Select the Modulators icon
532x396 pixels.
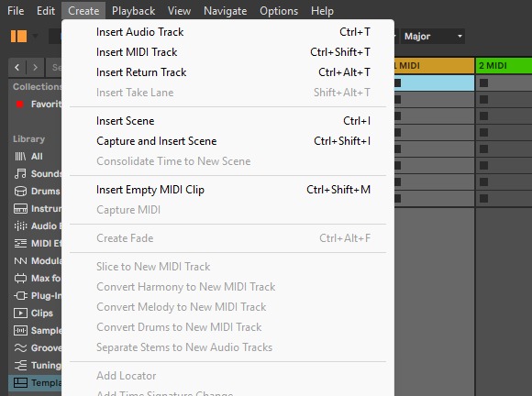(20, 260)
